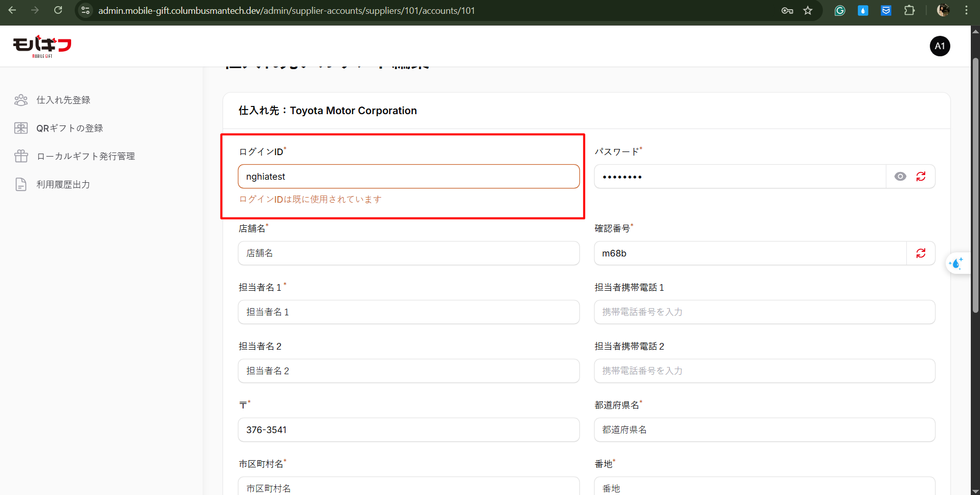The width and height of the screenshot is (980, 495).
Task: Toggle password visibility eye icon
Action: (900, 177)
